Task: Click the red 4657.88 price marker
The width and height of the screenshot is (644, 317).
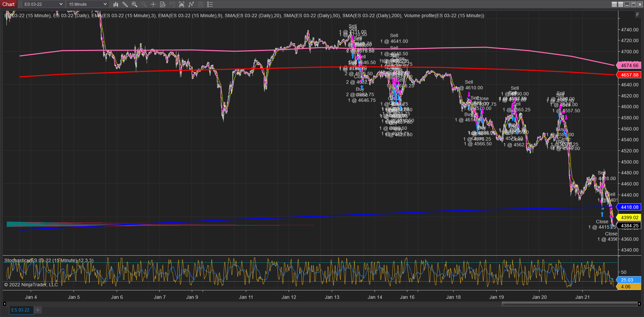Action: click(629, 75)
